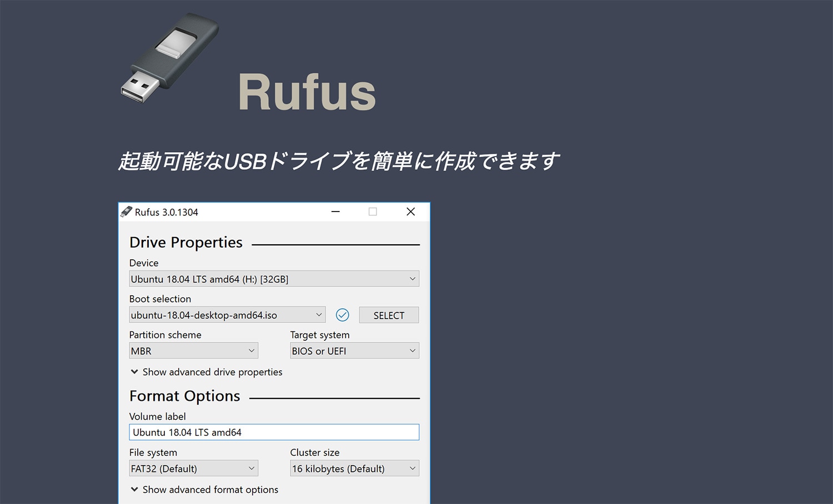Click the Target system label

click(320, 335)
